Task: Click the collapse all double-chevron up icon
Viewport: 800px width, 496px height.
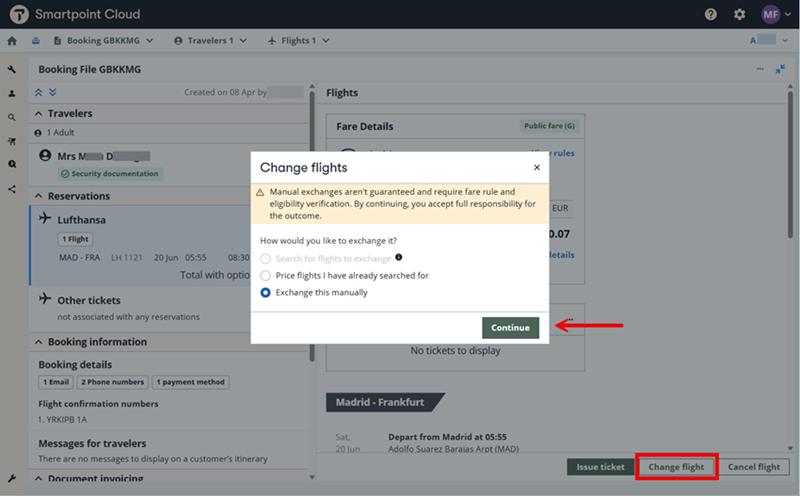Action: [x=39, y=92]
